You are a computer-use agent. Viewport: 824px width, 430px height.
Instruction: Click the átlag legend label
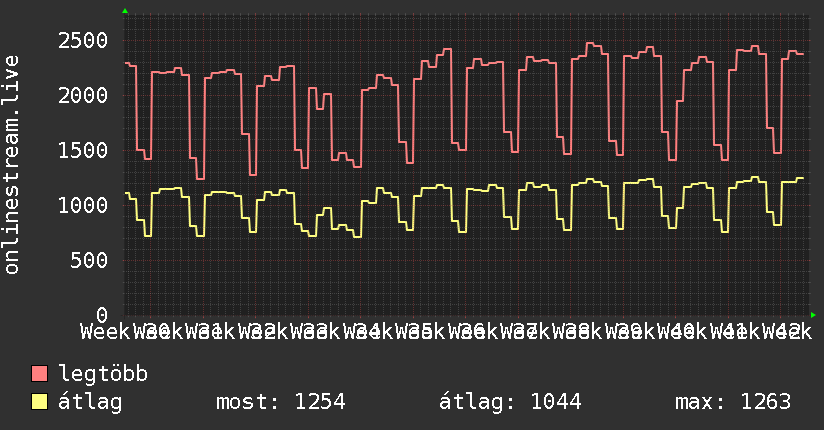[x=90, y=401]
